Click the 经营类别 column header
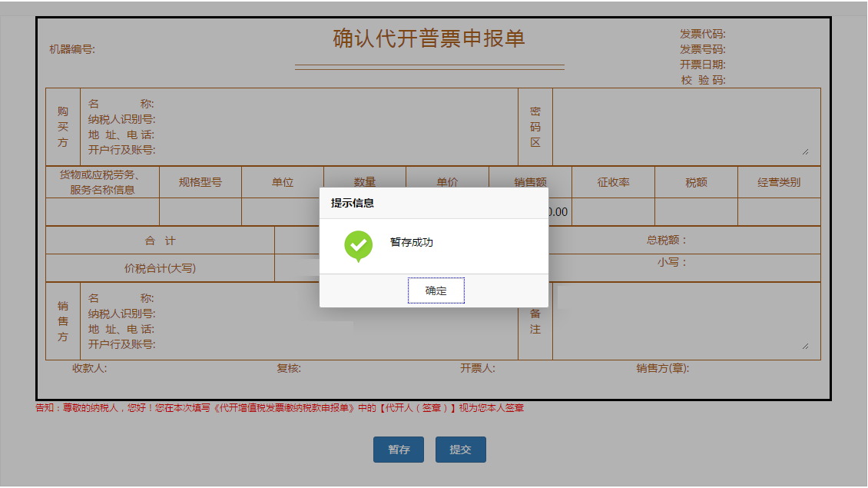The height and width of the screenshot is (488, 868). coord(779,182)
